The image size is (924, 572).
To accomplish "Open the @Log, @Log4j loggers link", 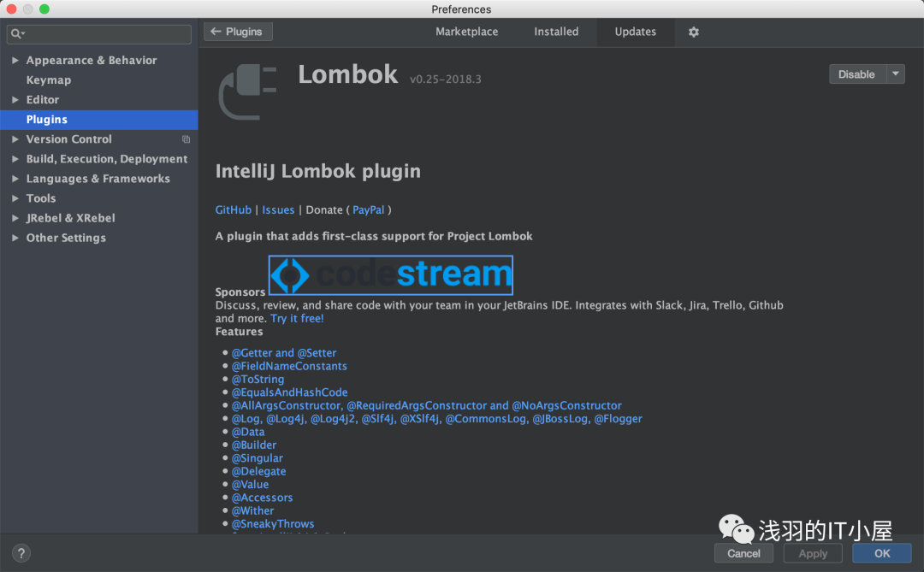I will (436, 419).
